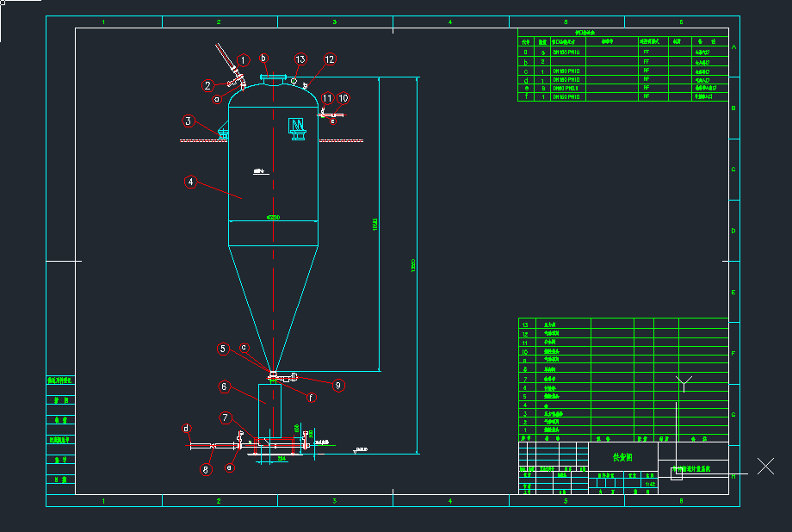Image resolution: width=792 pixels, height=532 pixels.
Task: Click the UCS origin square icon
Action: click(676, 474)
